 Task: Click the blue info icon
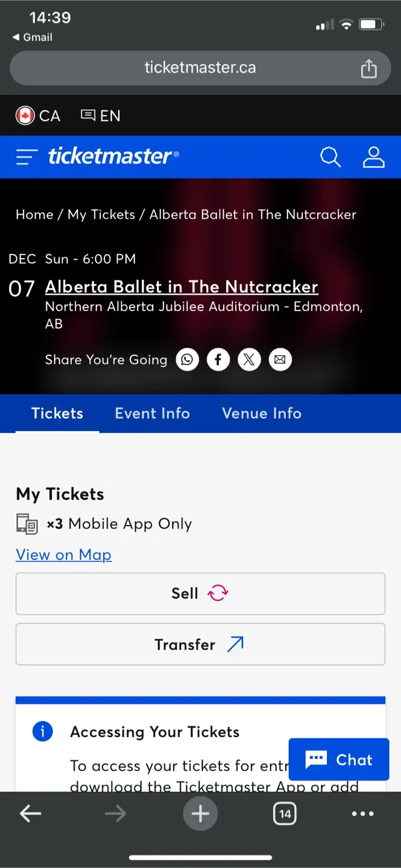click(42, 731)
